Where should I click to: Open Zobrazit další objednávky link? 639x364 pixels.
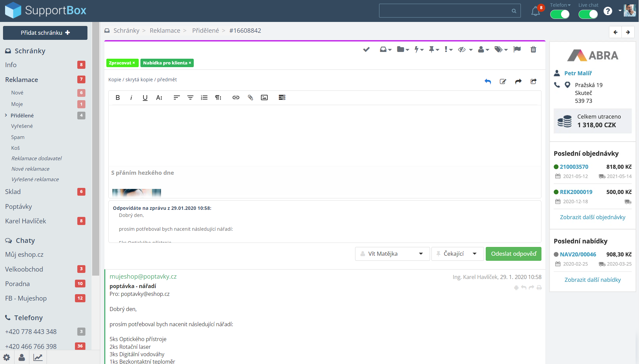[592, 217]
